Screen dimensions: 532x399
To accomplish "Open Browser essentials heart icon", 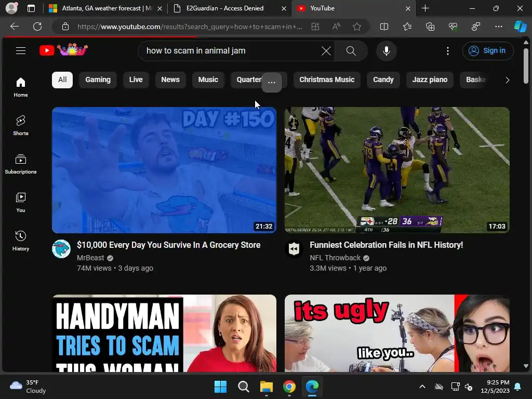I will tap(453, 26).
